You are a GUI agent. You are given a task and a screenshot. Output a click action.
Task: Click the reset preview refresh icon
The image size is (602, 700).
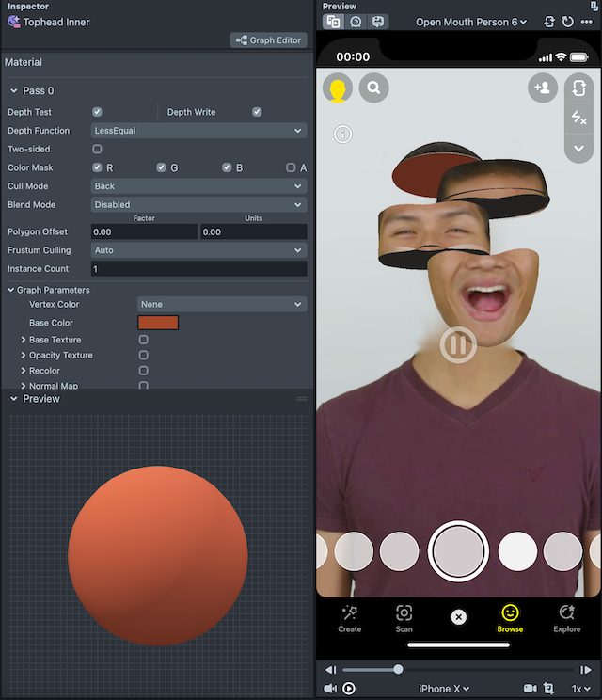pyautogui.click(x=567, y=22)
